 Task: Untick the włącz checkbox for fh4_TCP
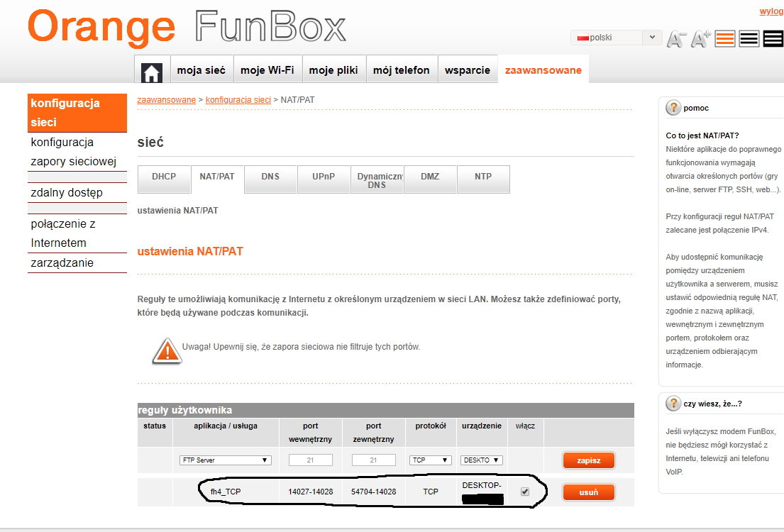point(525,492)
